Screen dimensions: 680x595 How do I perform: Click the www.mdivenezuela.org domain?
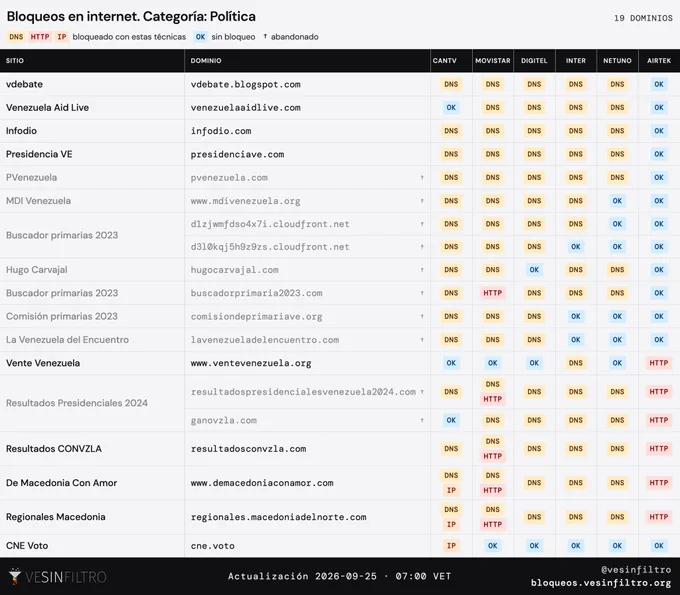click(245, 201)
